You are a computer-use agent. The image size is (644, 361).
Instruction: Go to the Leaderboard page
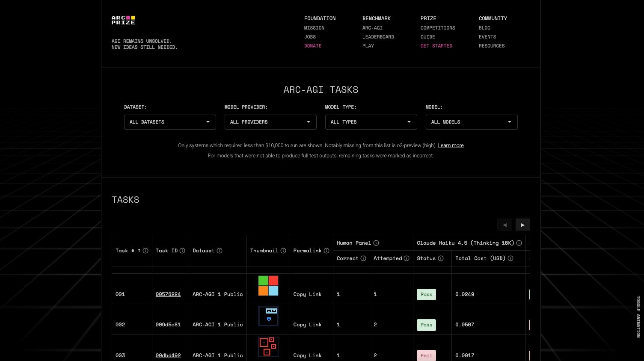click(x=378, y=37)
